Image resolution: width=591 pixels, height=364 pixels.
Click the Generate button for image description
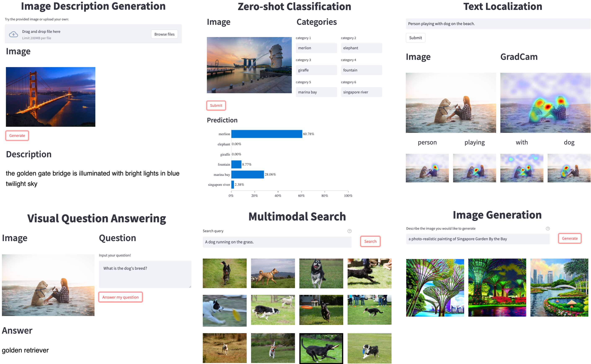click(17, 135)
